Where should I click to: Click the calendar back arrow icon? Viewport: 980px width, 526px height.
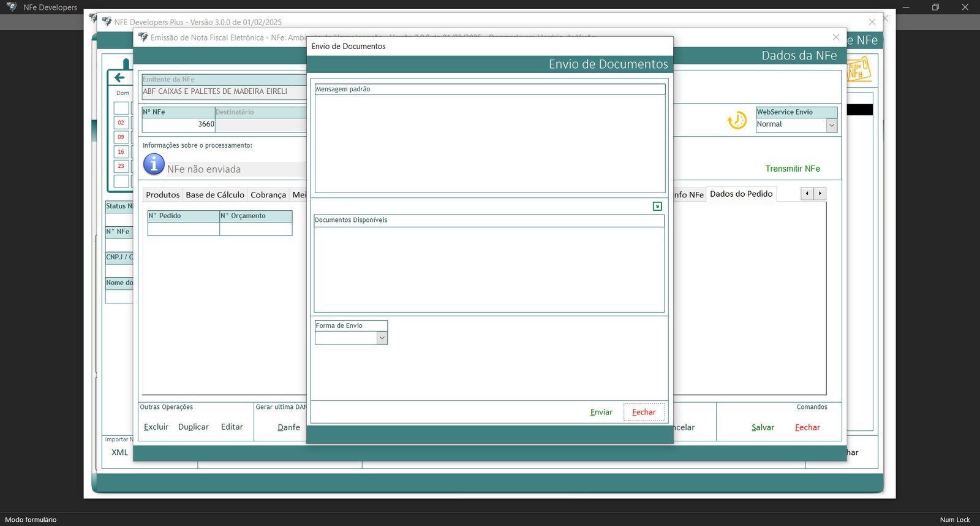click(119, 78)
